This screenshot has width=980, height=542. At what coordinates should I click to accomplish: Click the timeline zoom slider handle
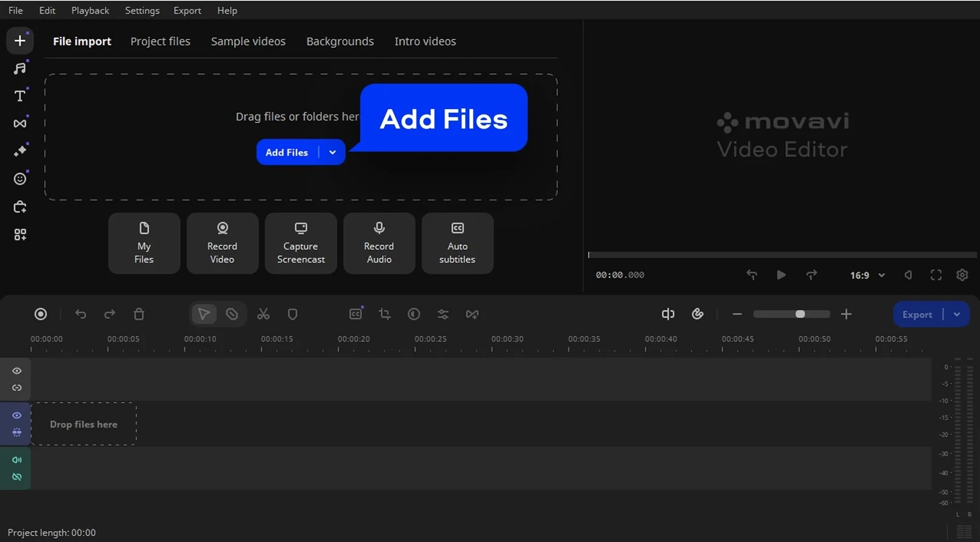[x=800, y=314]
